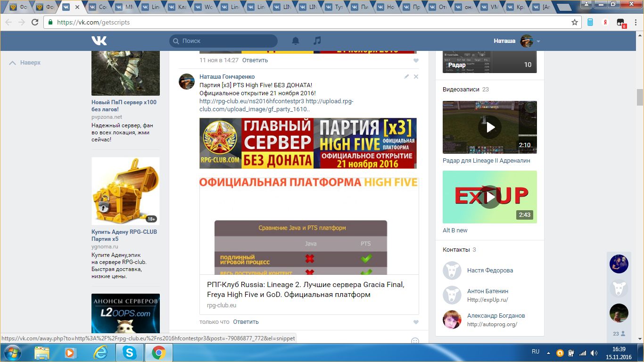Click the Yandex extension icon in Chrome toolbar
Viewport: 644px width, 362px height.
click(x=605, y=22)
